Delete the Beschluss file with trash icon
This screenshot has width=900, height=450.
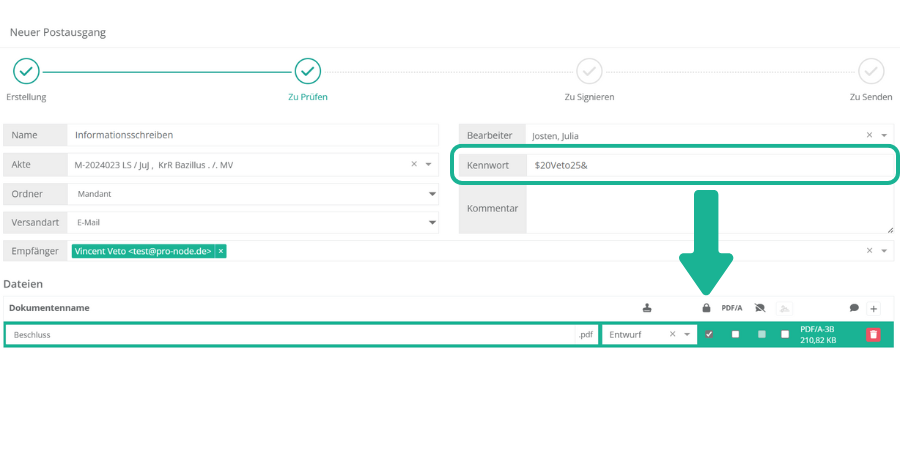point(873,334)
